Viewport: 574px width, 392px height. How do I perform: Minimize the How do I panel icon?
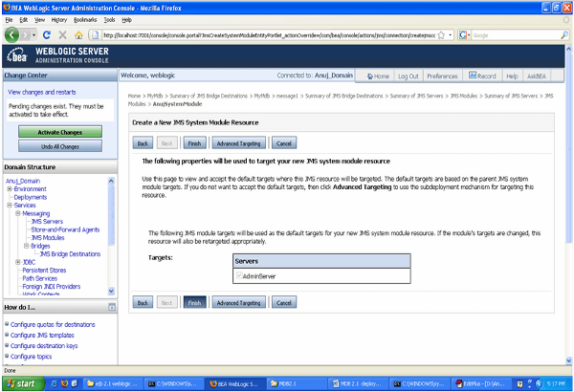(112, 307)
